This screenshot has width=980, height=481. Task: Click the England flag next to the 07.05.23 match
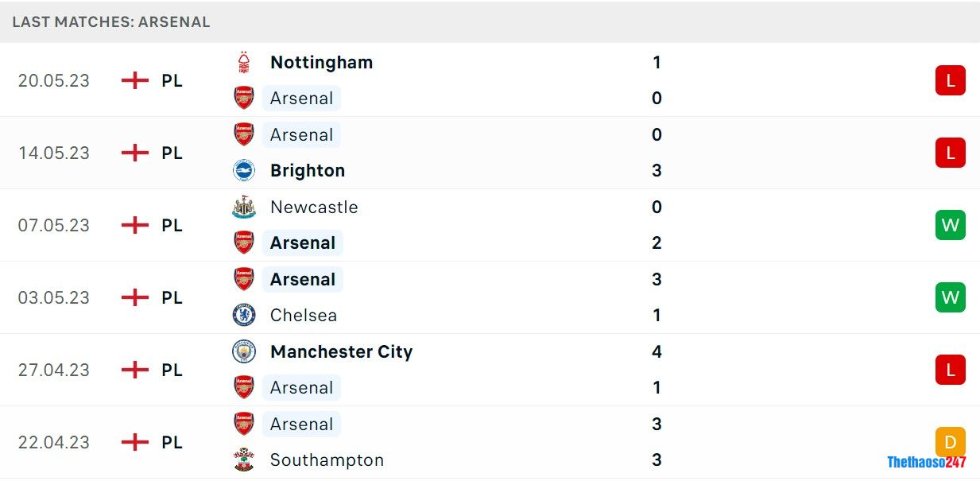point(136,225)
